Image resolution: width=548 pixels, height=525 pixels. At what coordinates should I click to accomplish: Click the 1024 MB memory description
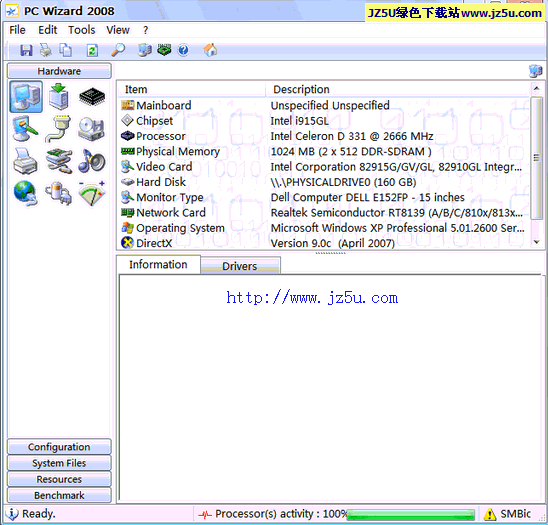pyautogui.click(x=351, y=152)
